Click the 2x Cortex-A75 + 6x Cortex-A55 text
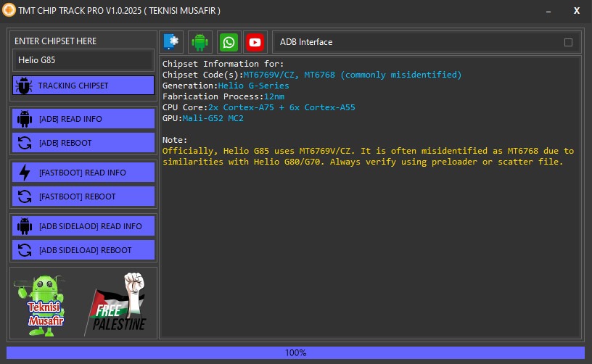This screenshot has width=592, height=364. point(281,107)
